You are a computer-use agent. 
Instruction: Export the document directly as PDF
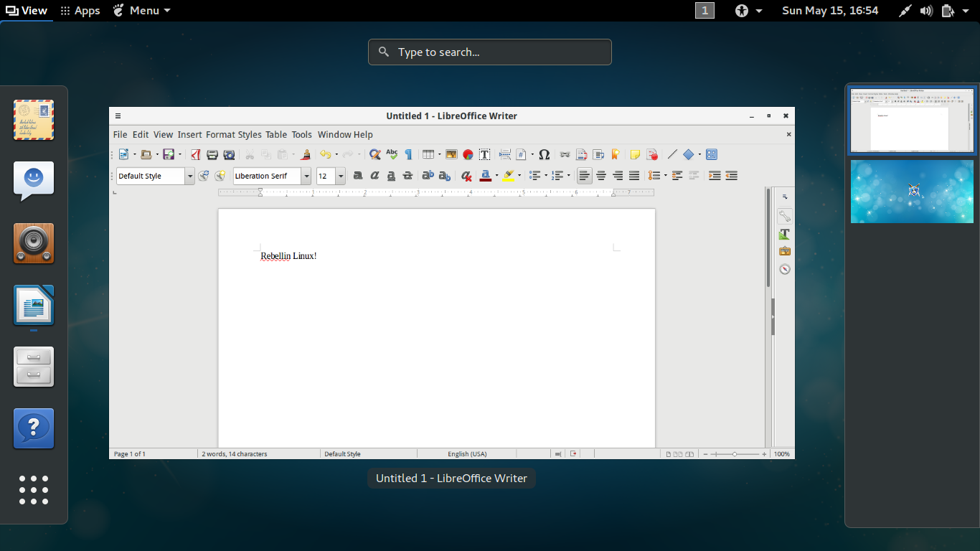pos(195,154)
